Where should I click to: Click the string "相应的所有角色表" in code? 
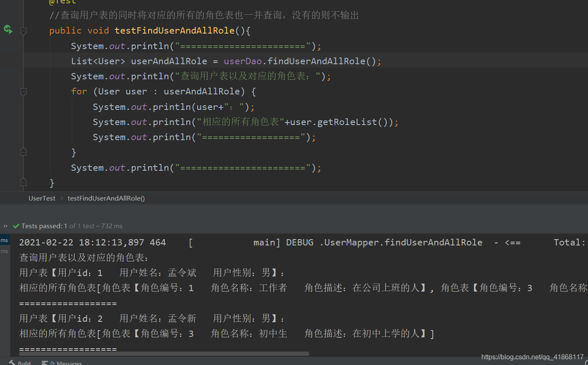pos(240,122)
